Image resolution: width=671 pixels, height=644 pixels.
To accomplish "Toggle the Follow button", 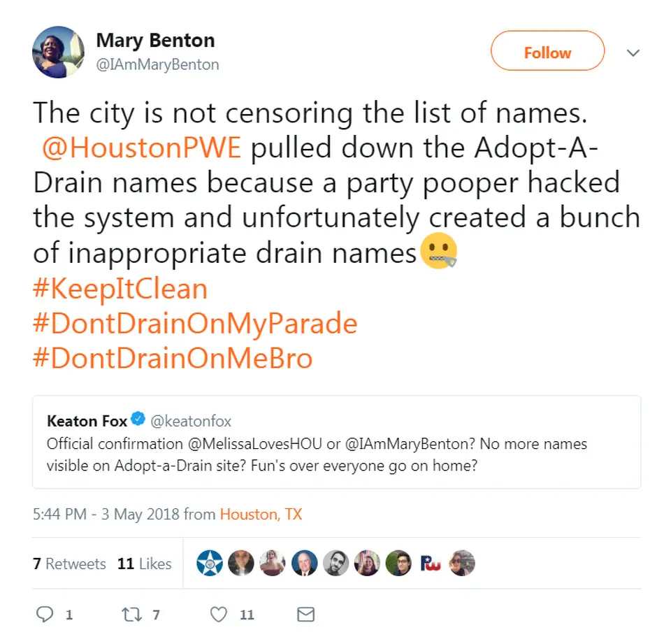I will point(547,52).
